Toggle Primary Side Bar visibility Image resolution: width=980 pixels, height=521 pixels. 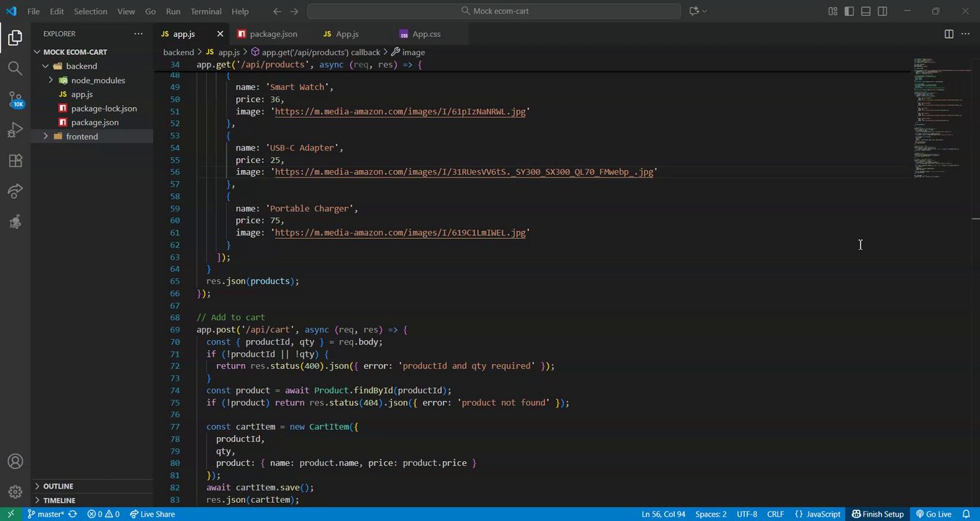click(849, 12)
